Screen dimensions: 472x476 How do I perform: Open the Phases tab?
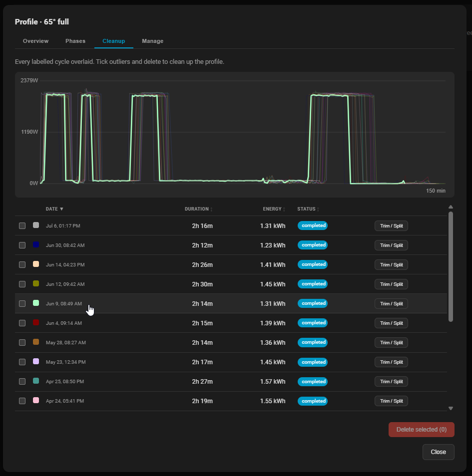point(75,41)
